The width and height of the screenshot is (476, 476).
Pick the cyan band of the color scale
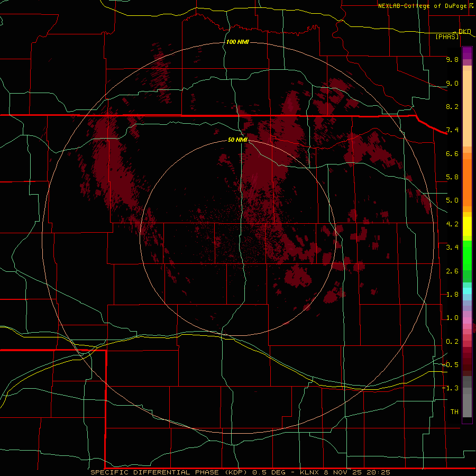(467, 290)
